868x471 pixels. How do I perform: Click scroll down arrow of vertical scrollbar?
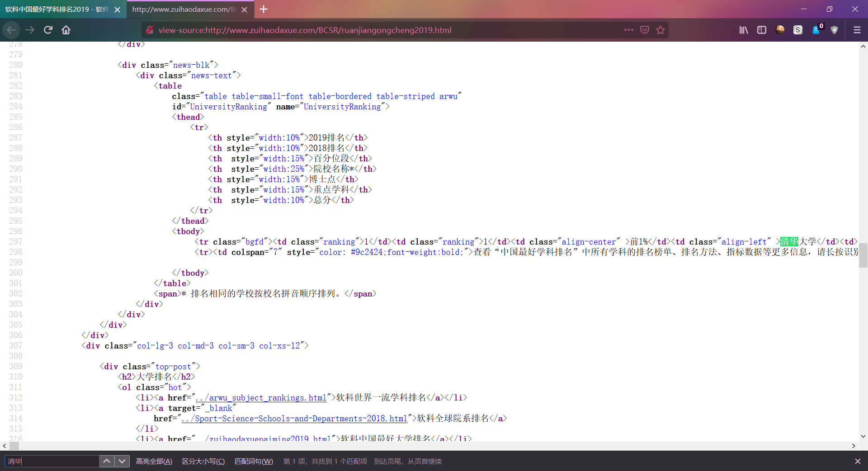click(863, 437)
